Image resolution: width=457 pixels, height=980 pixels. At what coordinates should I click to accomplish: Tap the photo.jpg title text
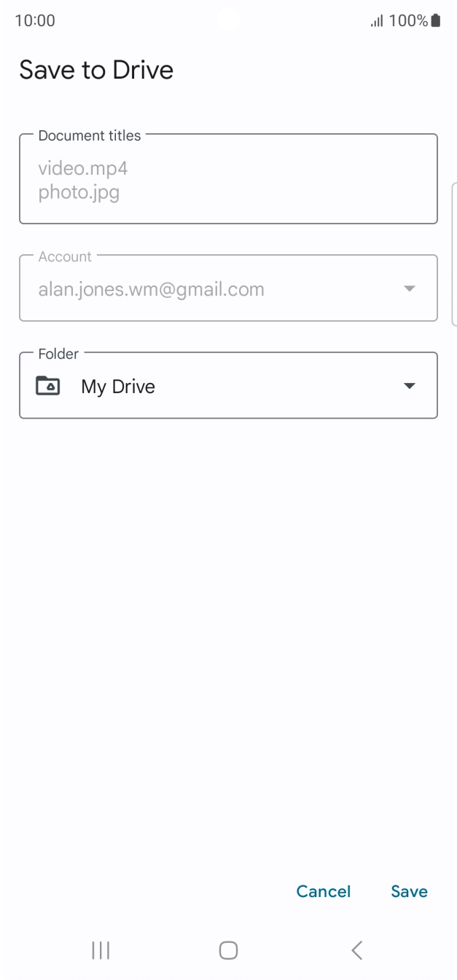click(79, 193)
